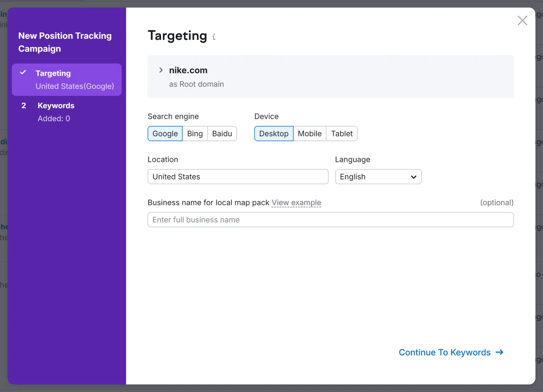Screen dimensions: 543x392
Task: Click the step number 2 beside Keywords
Action: 24,105
